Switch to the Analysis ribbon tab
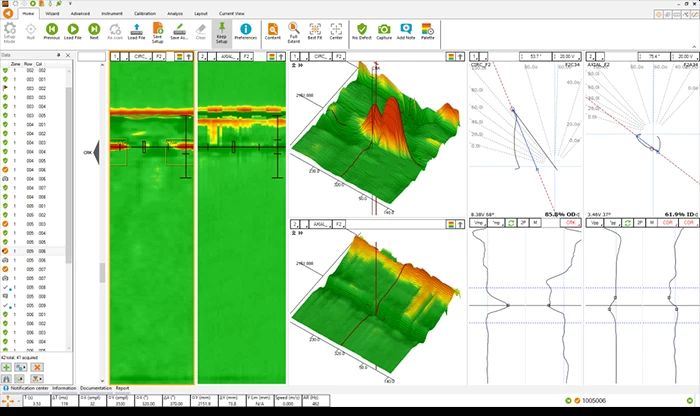The width and height of the screenshot is (700, 416). coord(175,14)
